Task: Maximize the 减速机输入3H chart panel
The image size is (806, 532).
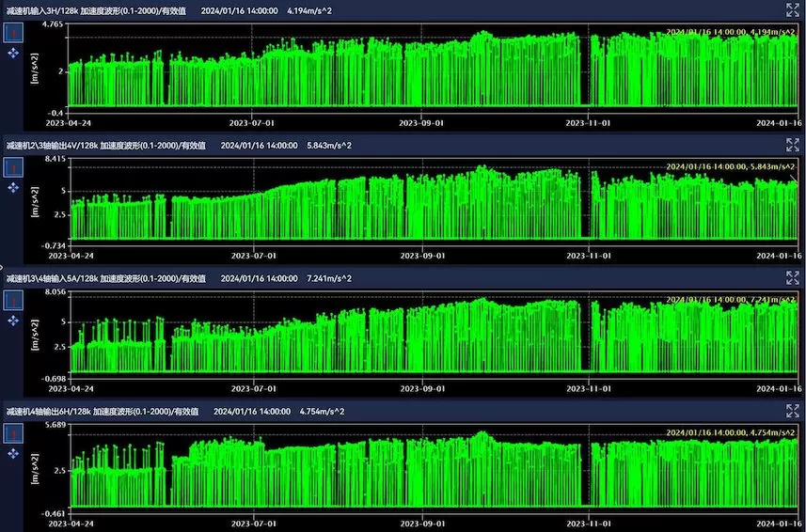Action: pos(792,10)
